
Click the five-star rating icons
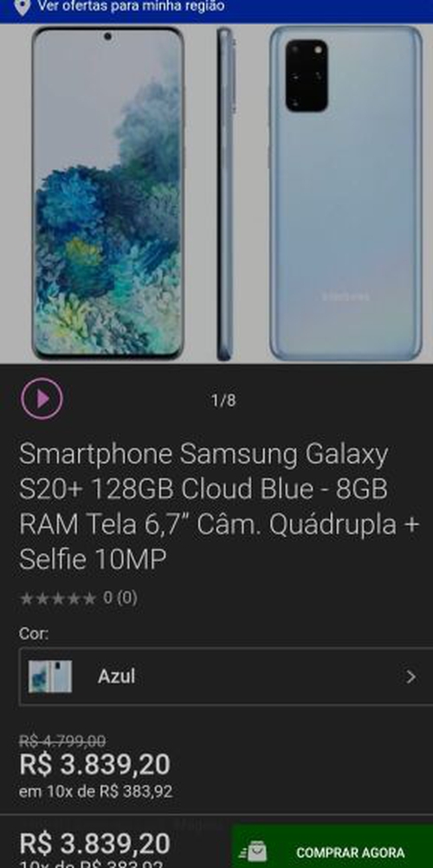58,599
